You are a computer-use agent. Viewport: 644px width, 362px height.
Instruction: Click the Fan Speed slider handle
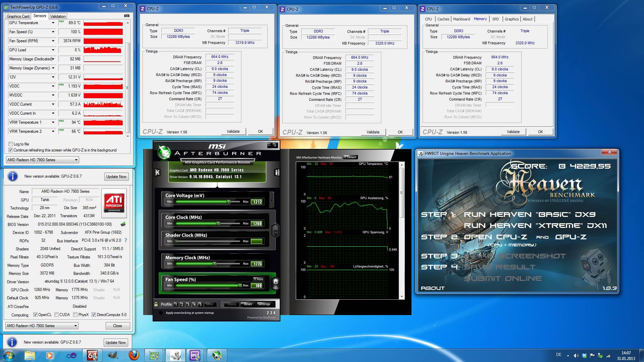click(240, 286)
